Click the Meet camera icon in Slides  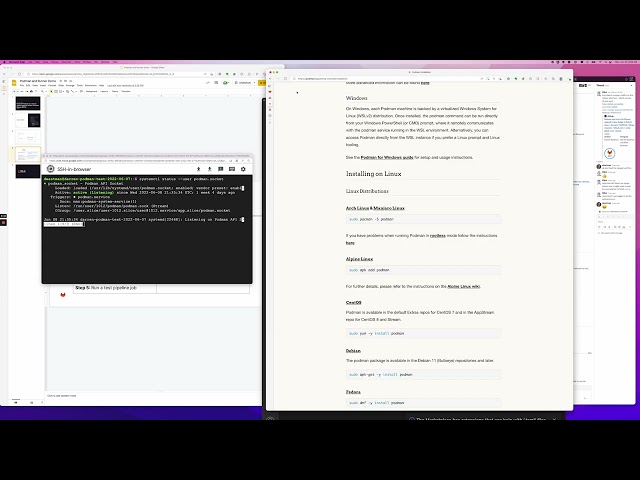(x=225, y=83)
